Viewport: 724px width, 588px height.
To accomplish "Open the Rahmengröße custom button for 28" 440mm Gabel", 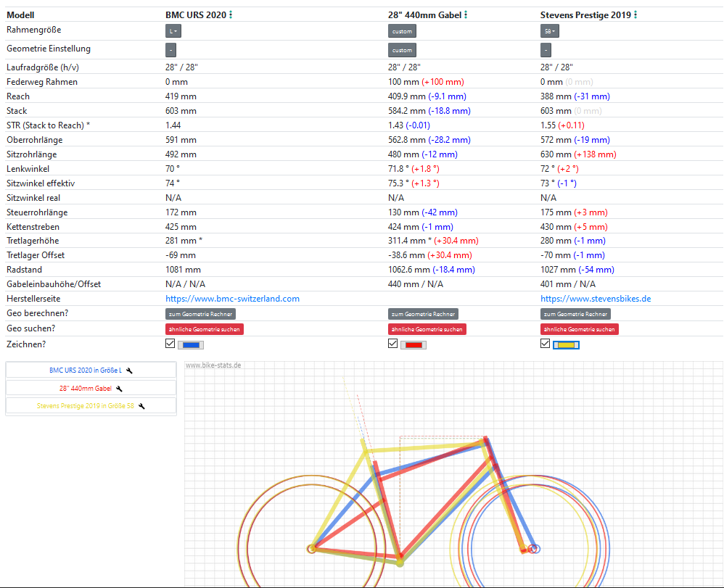I will [x=402, y=31].
